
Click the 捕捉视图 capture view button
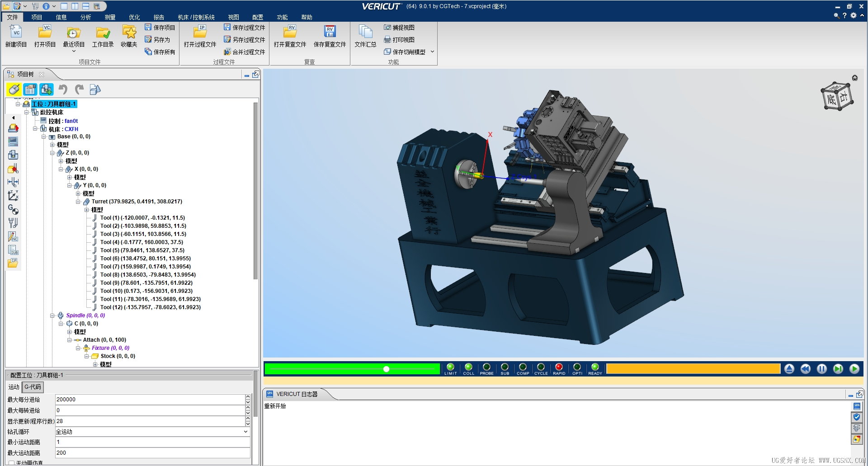tap(399, 28)
